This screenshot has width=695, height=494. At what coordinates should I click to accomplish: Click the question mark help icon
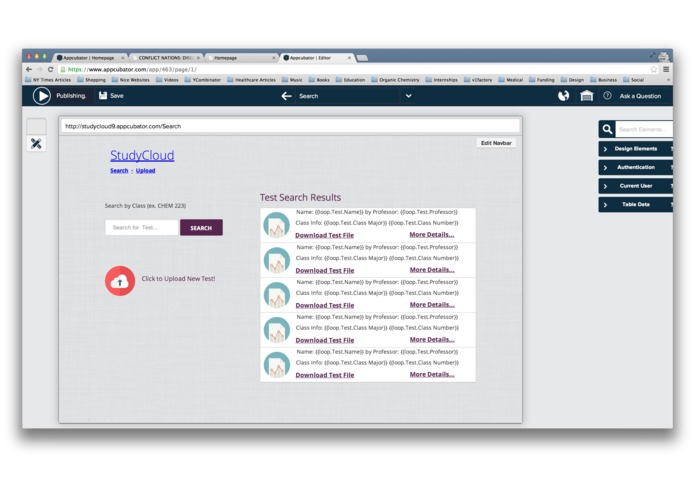point(607,96)
